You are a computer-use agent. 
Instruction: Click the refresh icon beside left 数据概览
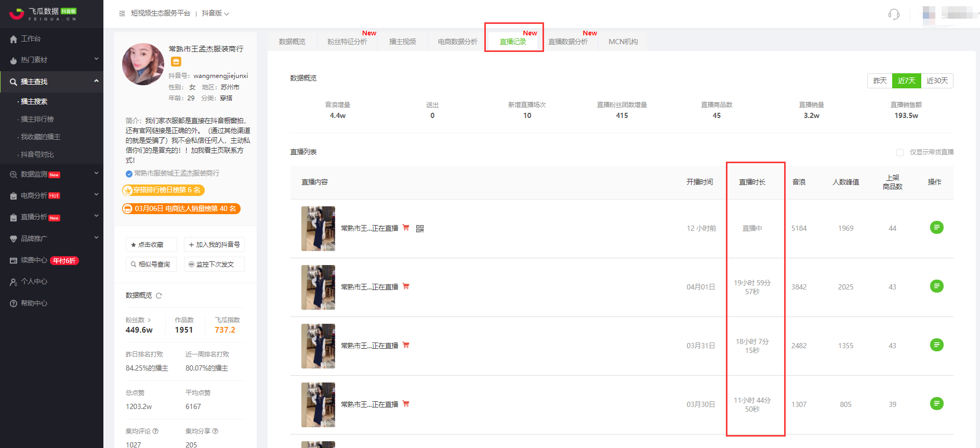tap(159, 296)
